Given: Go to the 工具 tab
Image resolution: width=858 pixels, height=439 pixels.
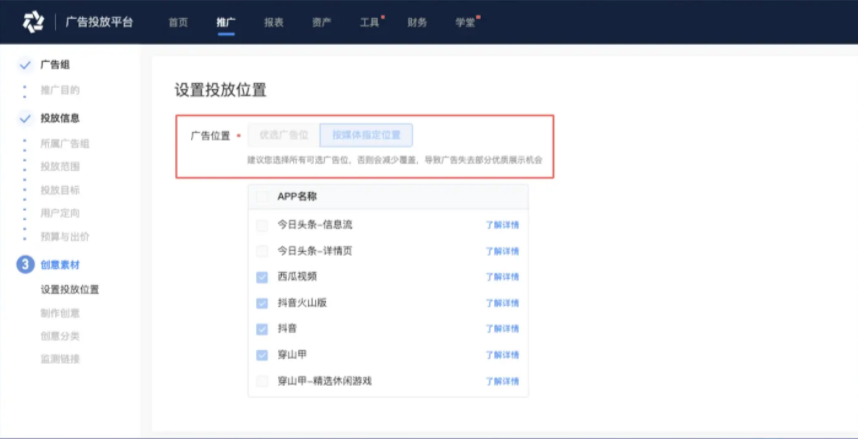Looking at the screenshot, I should pos(369,22).
